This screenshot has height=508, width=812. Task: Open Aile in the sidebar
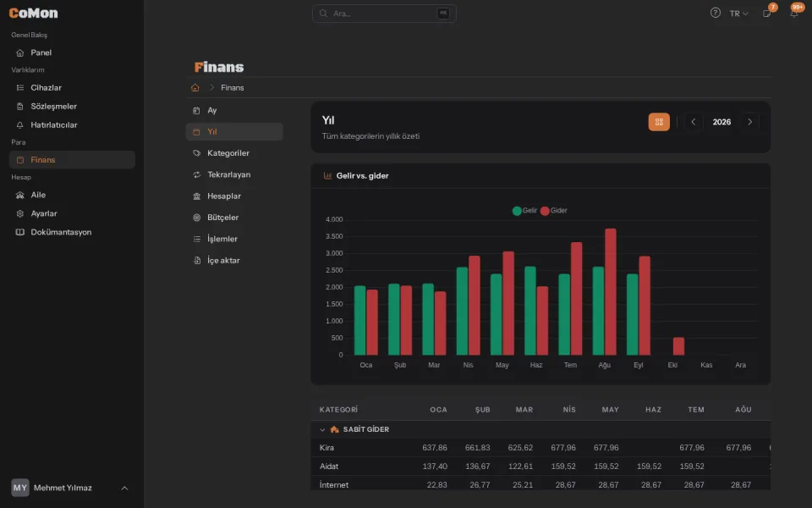(x=72, y=195)
